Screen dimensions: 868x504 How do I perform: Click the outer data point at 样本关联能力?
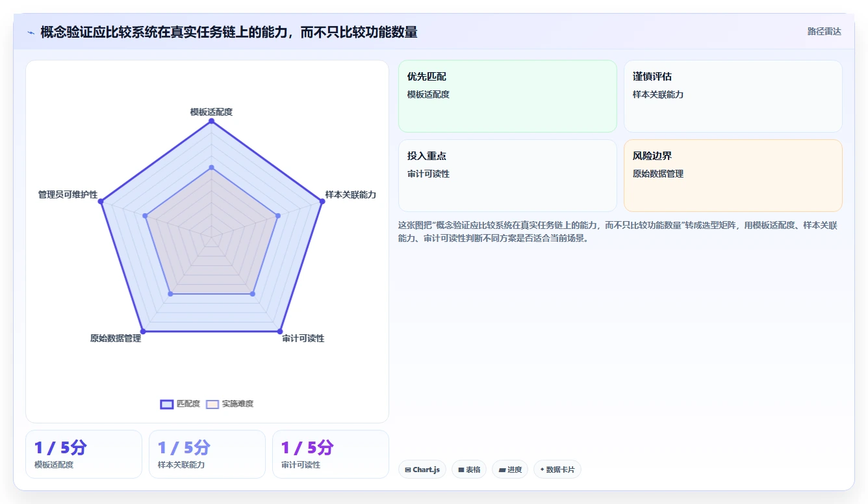(x=322, y=202)
